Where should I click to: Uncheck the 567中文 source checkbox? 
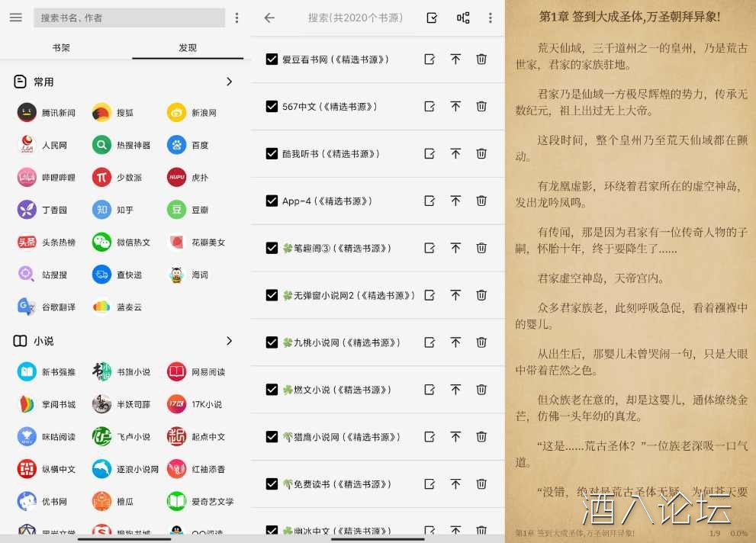tap(272, 107)
